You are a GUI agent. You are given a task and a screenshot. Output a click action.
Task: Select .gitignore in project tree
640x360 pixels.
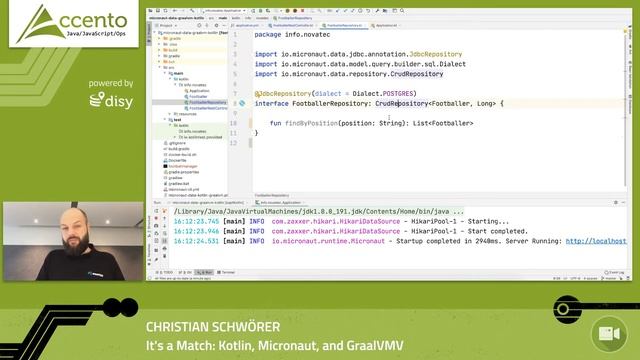pyautogui.click(x=177, y=143)
